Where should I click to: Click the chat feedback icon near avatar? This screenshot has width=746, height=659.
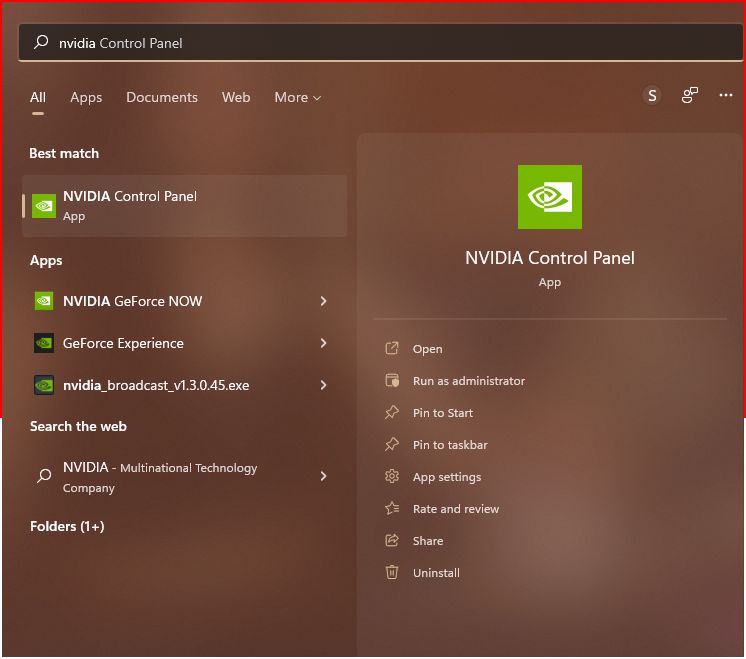pos(690,96)
